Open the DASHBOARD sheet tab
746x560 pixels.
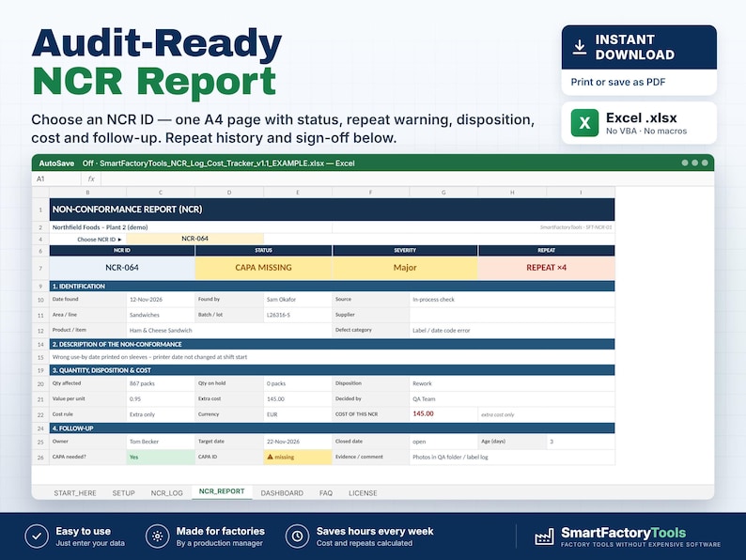(282, 493)
